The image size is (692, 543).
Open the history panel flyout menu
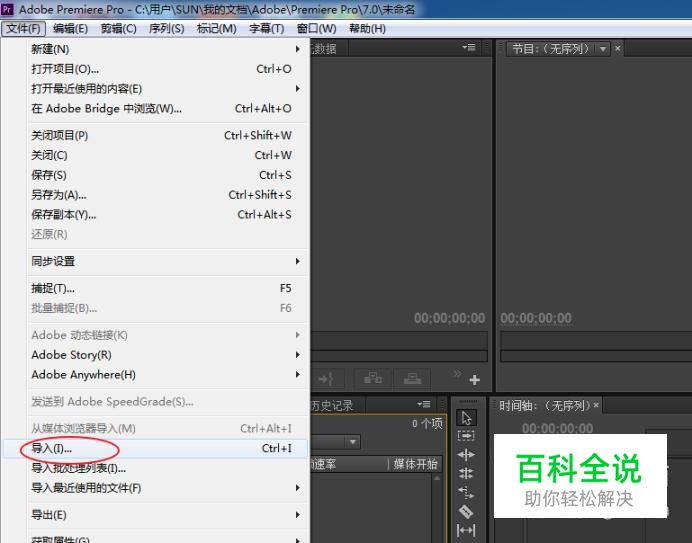tap(424, 404)
